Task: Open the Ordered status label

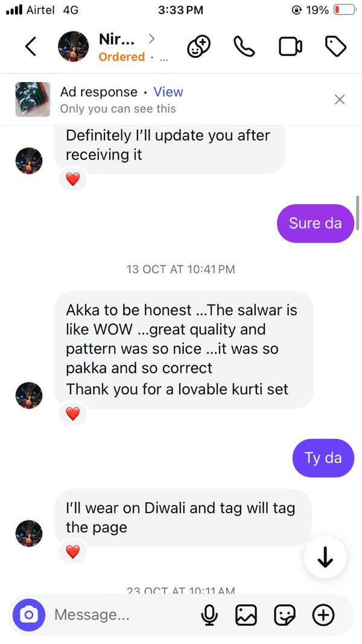Action: (122, 57)
